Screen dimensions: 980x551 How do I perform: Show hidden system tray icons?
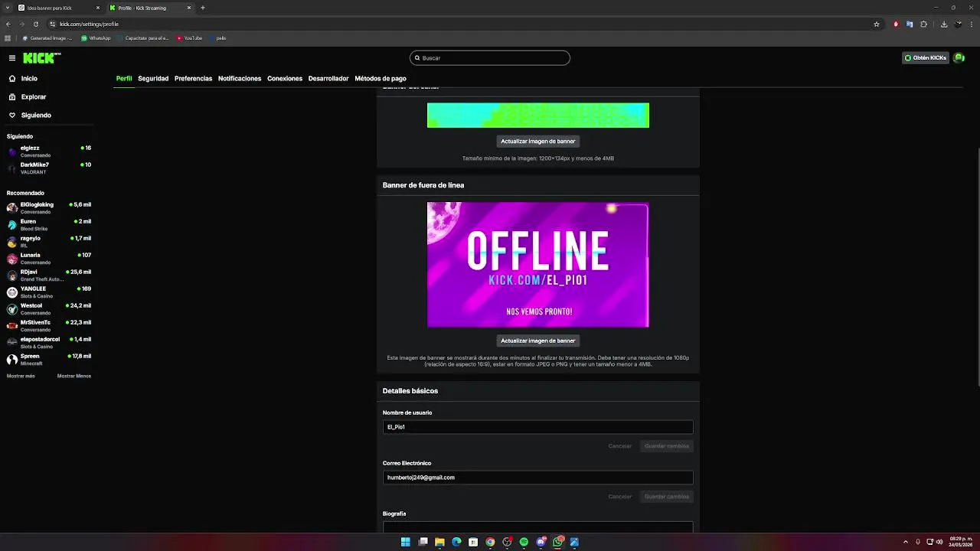(906, 542)
